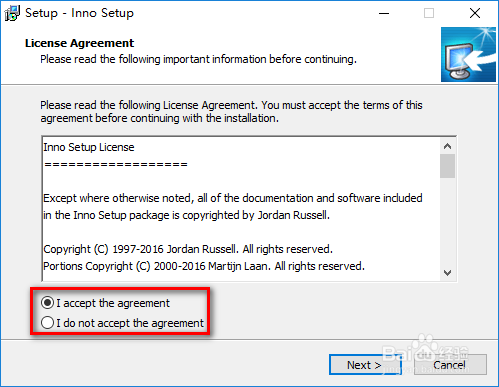
Task: Close the Inno Setup wizard window
Action: pos(475,13)
